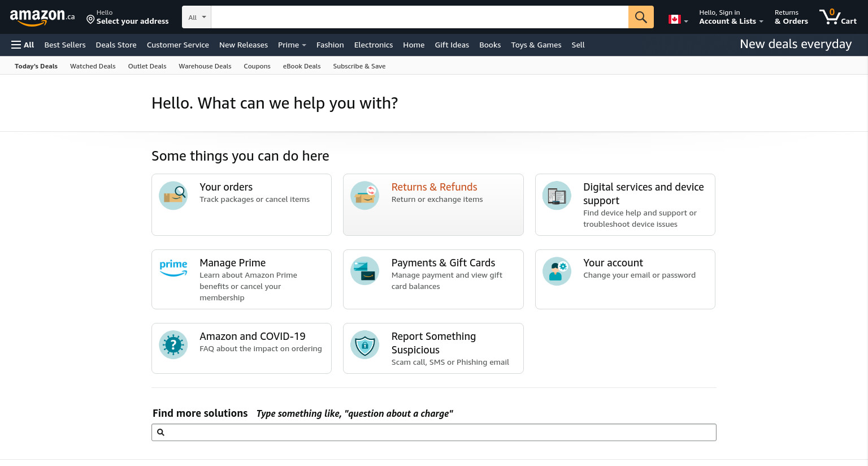Open Returns & Refunds heading link
The image size is (868, 466).
434,187
